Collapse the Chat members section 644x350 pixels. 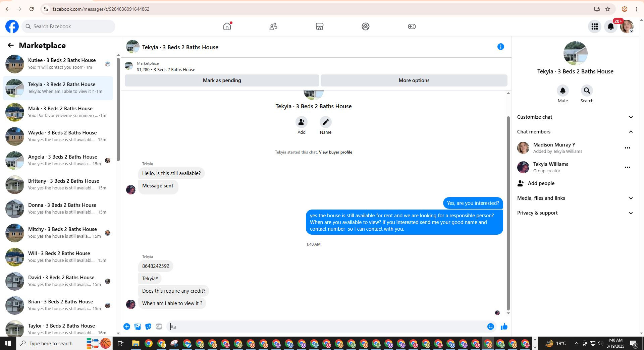coord(575,132)
